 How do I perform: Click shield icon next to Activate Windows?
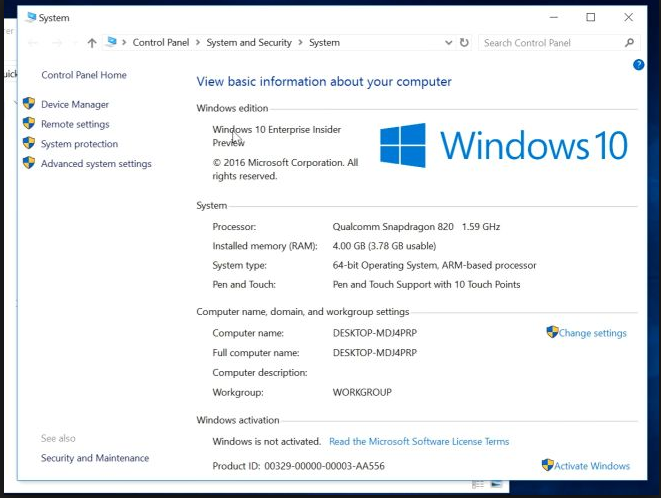548,465
